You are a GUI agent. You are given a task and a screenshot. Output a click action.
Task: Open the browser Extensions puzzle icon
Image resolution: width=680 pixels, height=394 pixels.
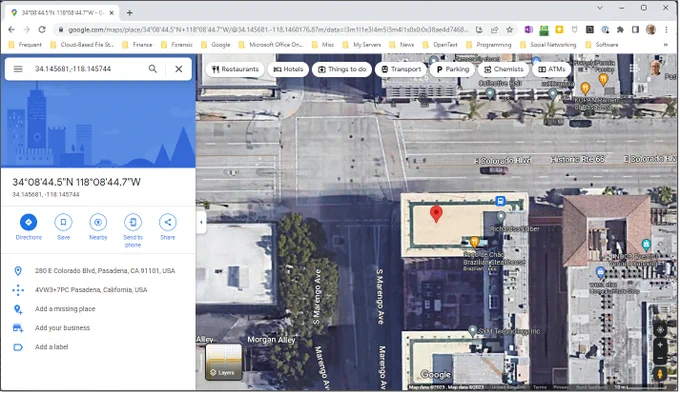point(620,29)
